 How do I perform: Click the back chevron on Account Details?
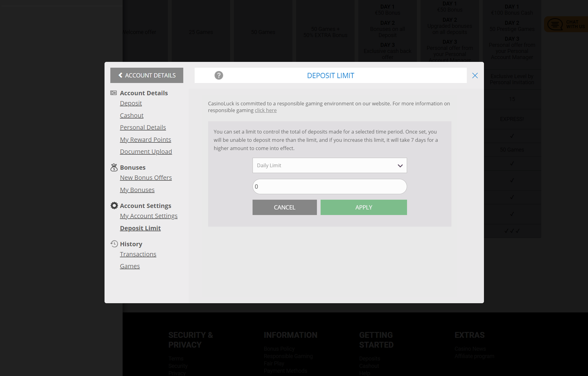tap(120, 75)
